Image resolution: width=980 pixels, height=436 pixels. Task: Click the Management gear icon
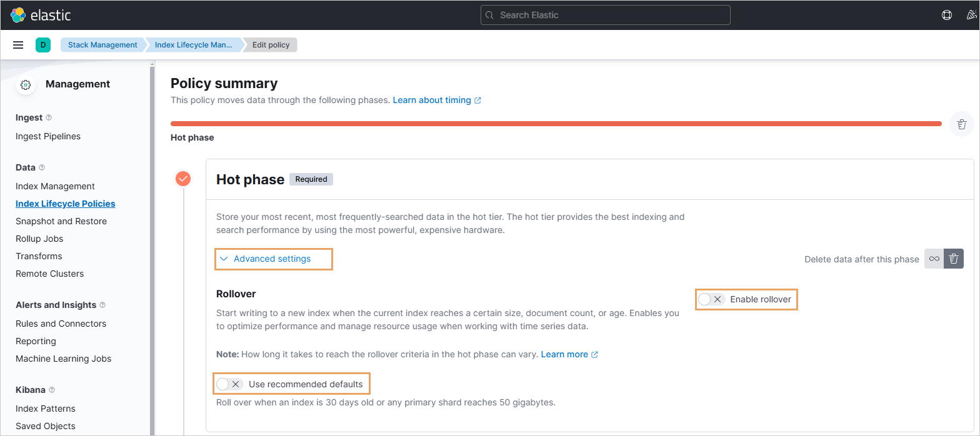26,84
